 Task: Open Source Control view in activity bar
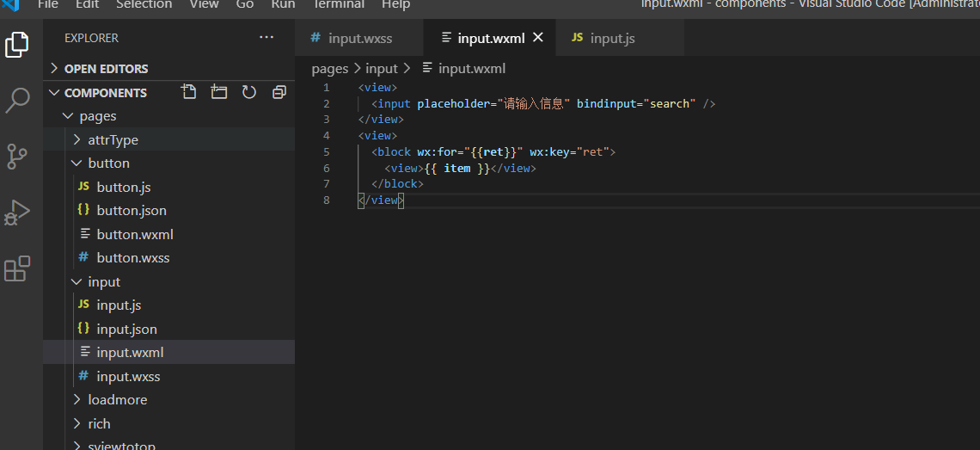(x=17, y=157)
